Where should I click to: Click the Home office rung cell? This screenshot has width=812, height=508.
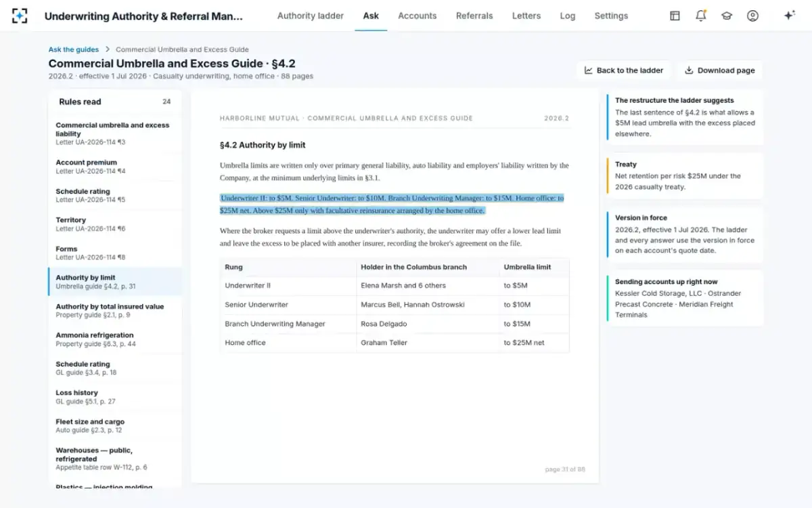(288, 343)
